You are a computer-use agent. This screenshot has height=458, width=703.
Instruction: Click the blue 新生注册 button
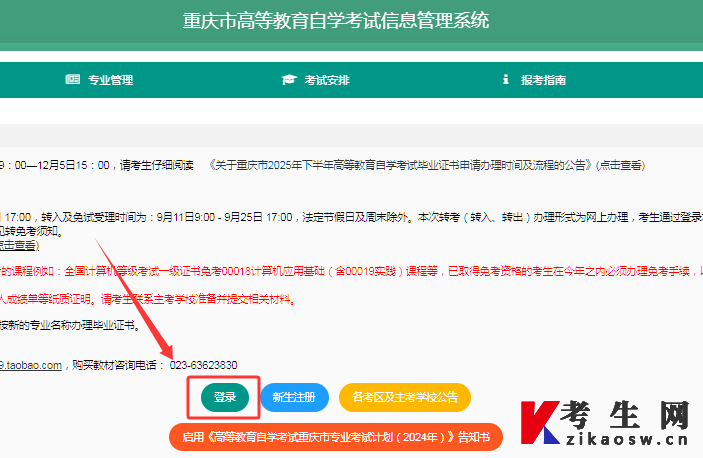pyautogui.click(x=294, y=397)
